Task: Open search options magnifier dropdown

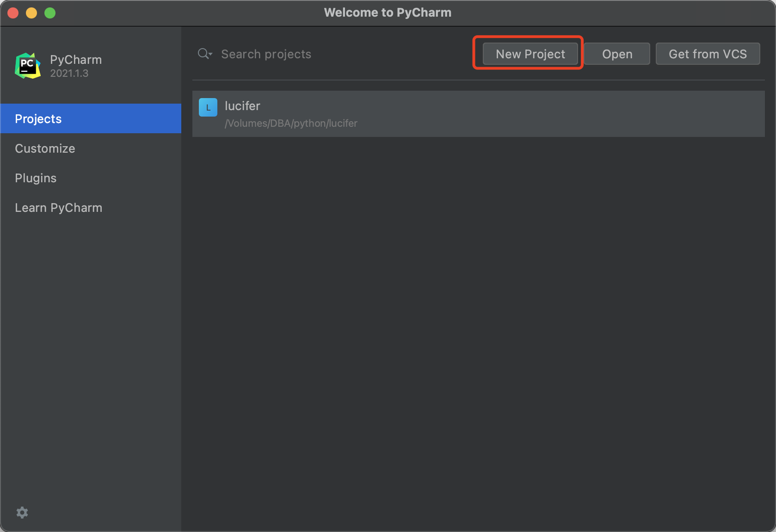Action: pyautogui.click(x=205, y=54)
